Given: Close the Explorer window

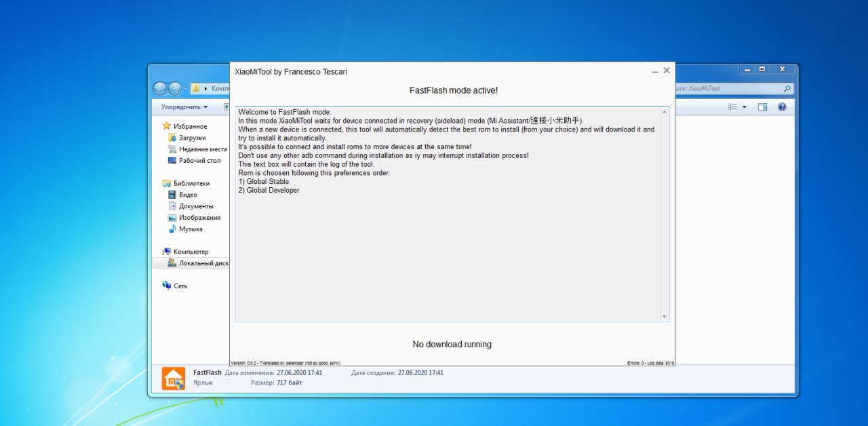Looking at the screenshot, I should tap(783, 69).
